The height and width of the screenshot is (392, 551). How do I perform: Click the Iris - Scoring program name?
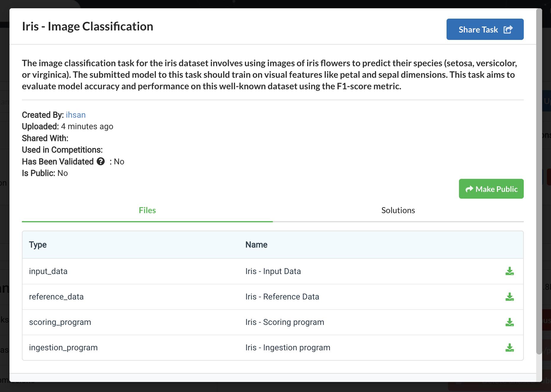284,322
